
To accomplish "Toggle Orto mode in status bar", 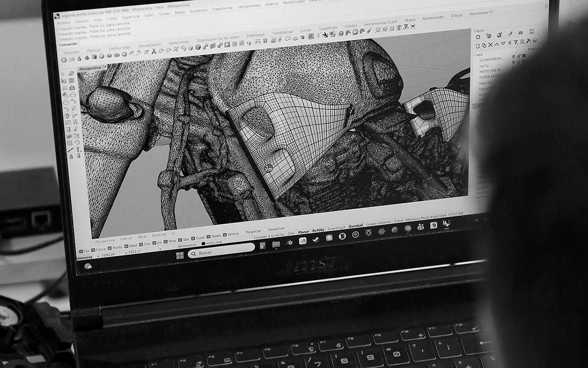I will coord(292,233).
